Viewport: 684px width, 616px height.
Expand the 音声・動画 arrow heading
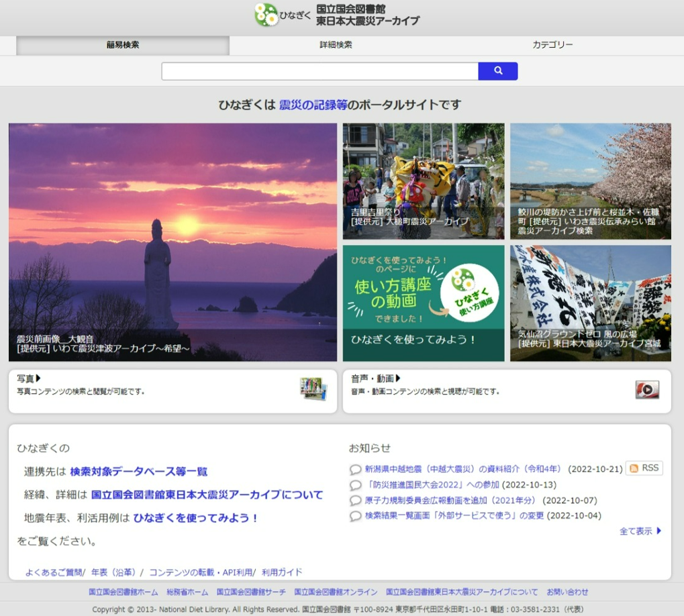(376, 378)
